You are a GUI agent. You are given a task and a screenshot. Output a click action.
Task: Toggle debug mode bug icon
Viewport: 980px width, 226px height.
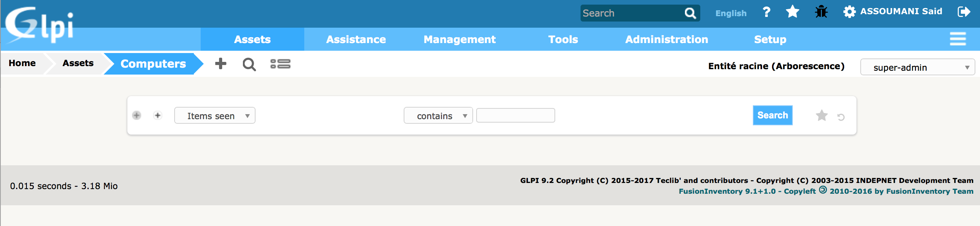(x=821, y=12)
